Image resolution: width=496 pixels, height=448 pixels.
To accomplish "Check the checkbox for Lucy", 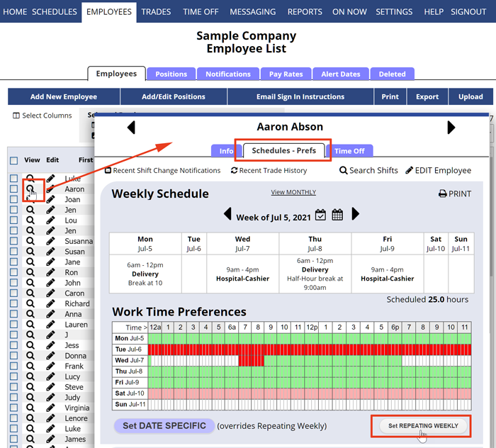I will (13, 376).
